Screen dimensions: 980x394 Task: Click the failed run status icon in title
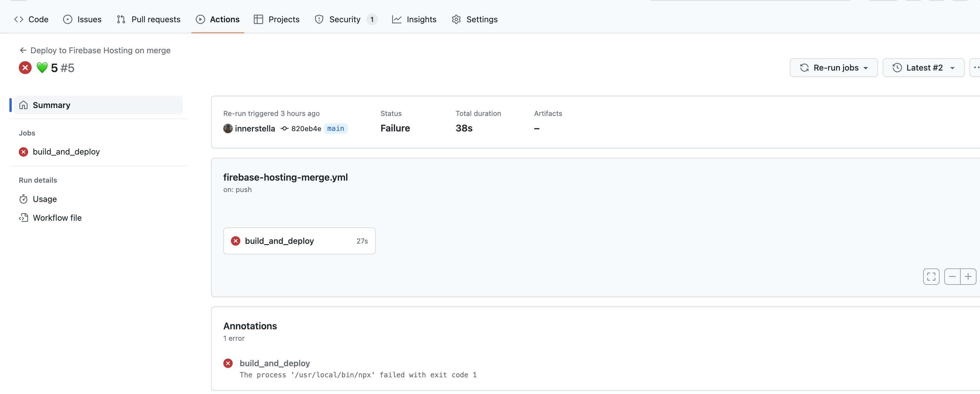click(x=25, y=68)
